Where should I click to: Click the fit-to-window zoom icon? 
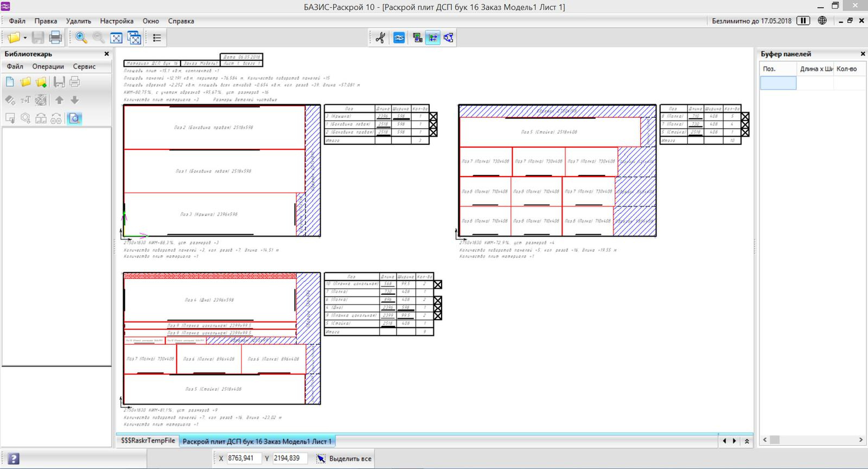coord(116,37)
